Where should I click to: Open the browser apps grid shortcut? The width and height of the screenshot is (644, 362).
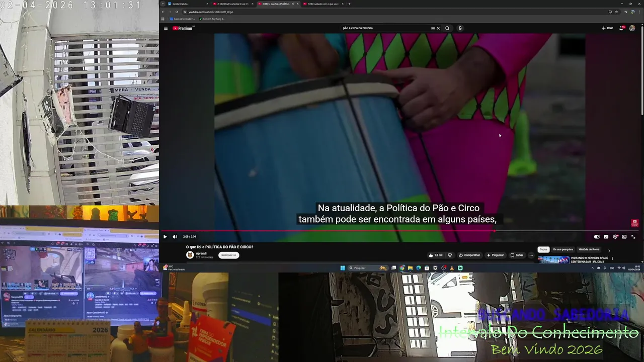click(x=163, y=19)
